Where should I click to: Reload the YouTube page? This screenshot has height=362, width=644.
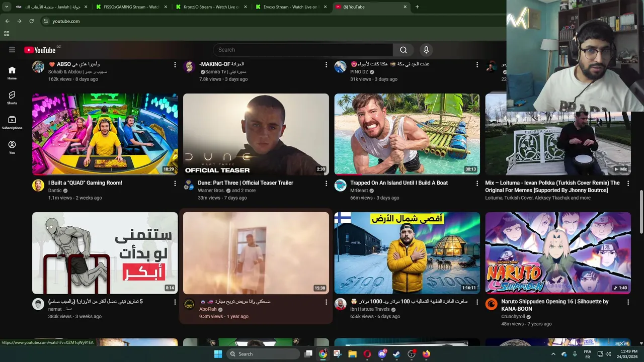[x=31, y=21]
